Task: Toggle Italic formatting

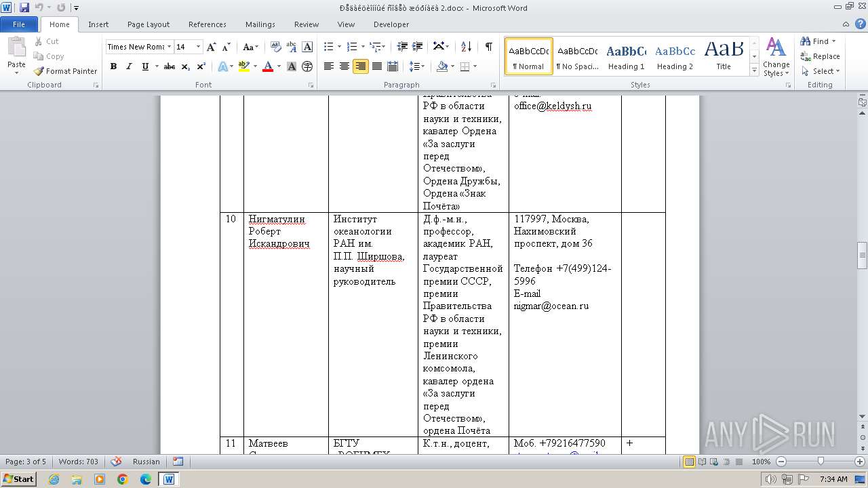Action: [x=129, y=66]
